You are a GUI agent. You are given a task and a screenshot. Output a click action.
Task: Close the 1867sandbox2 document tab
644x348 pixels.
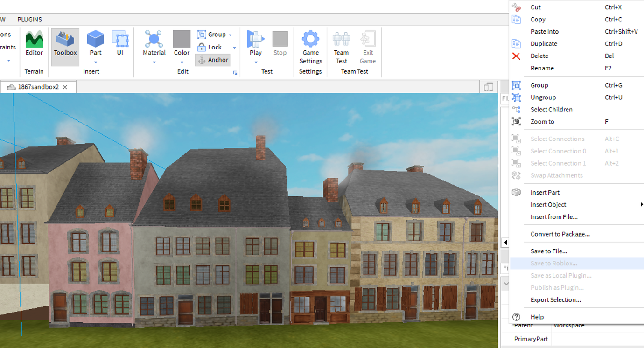(x=65, y=87)
